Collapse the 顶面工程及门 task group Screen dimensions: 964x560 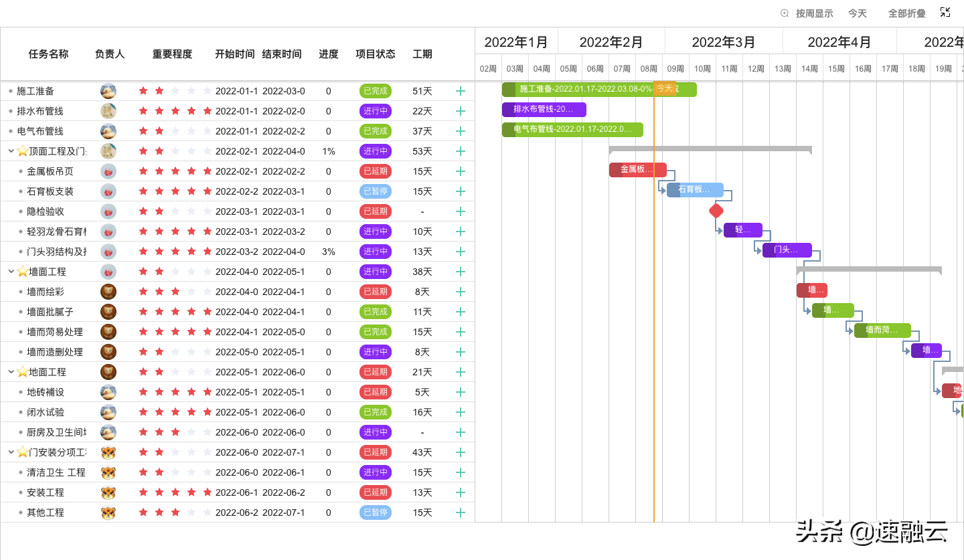pos(11,151)
